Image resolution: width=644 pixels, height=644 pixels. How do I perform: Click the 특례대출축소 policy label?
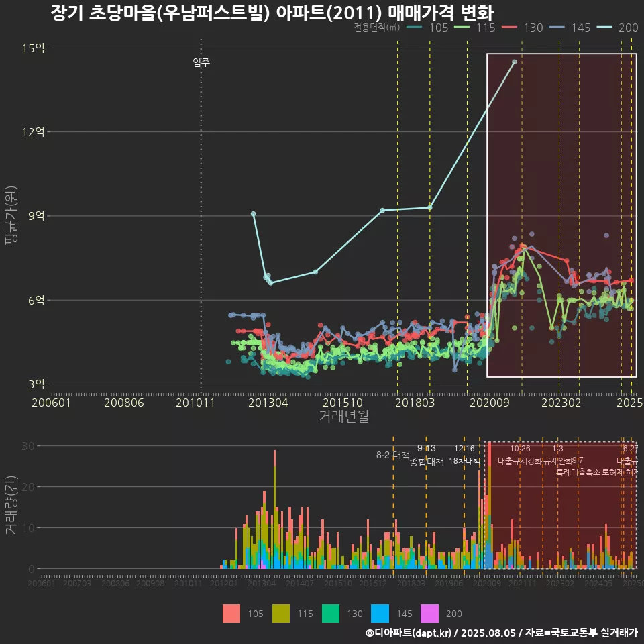(578, 472)
